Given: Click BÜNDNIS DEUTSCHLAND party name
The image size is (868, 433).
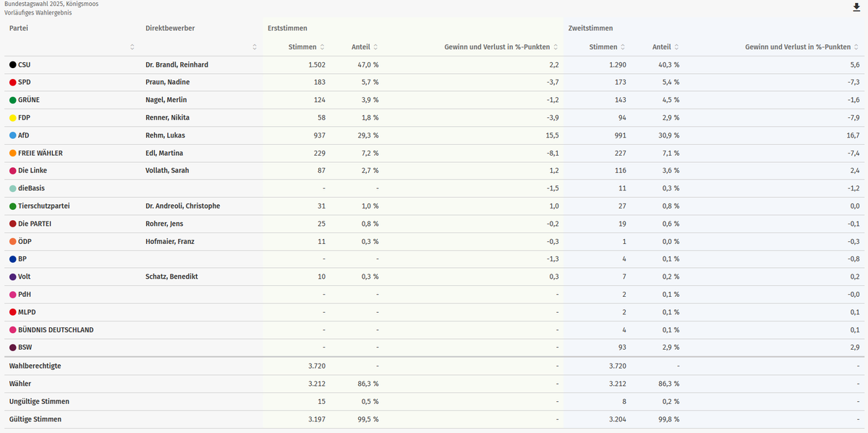Looking at the screenshot, I should click(56, 330).
